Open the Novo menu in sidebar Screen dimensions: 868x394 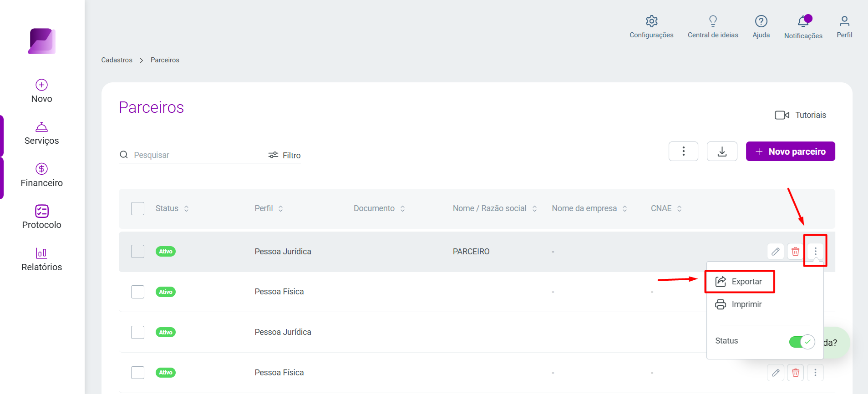click(x=42, y=91)
